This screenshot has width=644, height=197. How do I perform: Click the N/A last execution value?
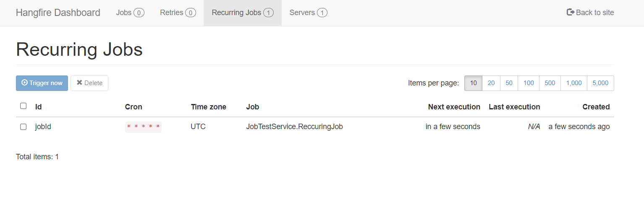[x=534, y=127]
